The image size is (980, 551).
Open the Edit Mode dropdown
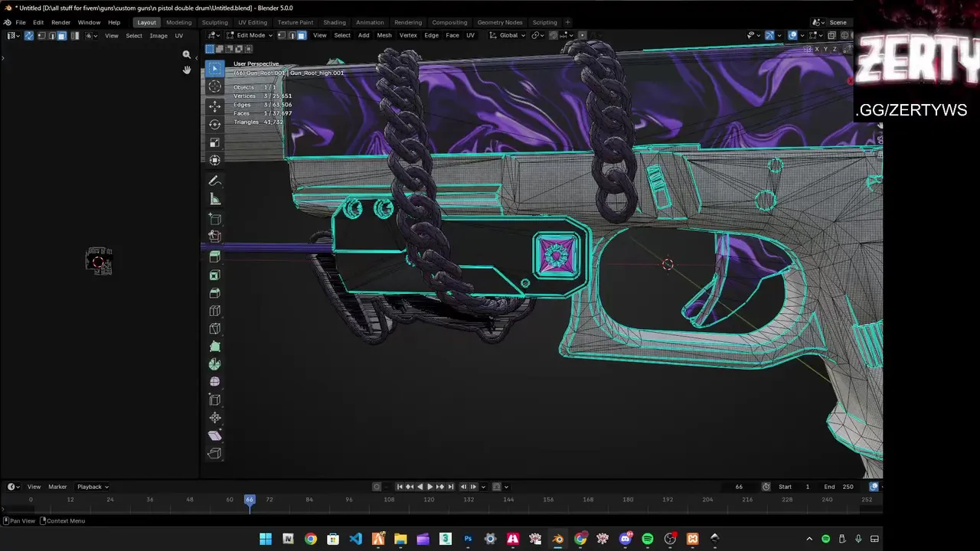coord(249,35)
